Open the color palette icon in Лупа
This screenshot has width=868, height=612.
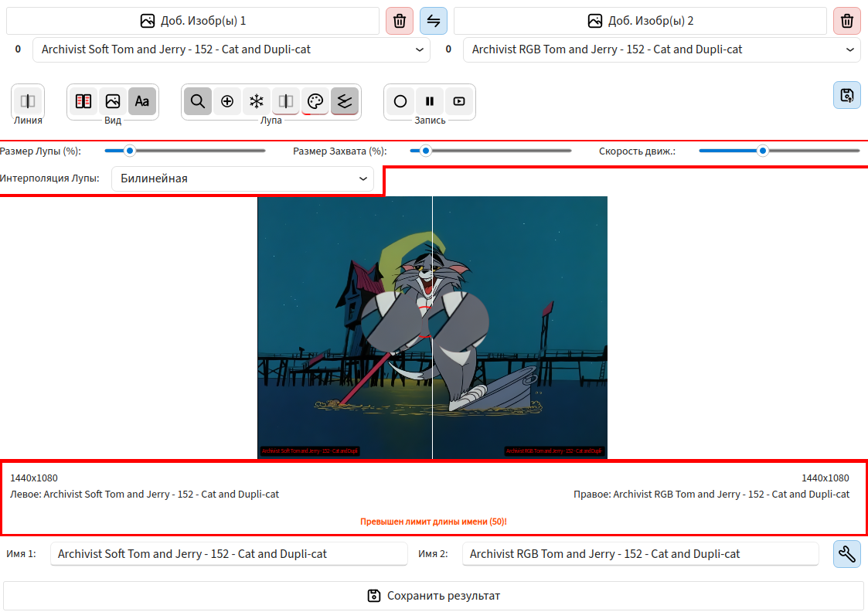click(315, 101)
